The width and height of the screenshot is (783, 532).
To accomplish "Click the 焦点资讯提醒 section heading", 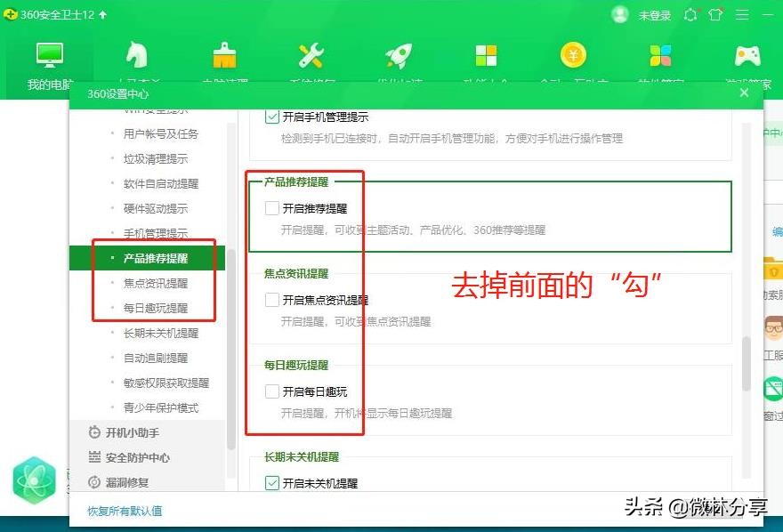I will click(x=296, y=273).
